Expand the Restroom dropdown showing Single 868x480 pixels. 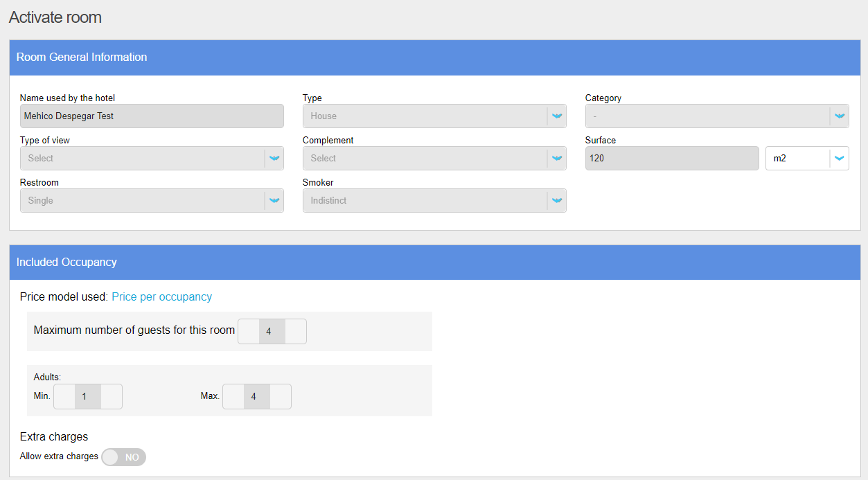point(143,201)
